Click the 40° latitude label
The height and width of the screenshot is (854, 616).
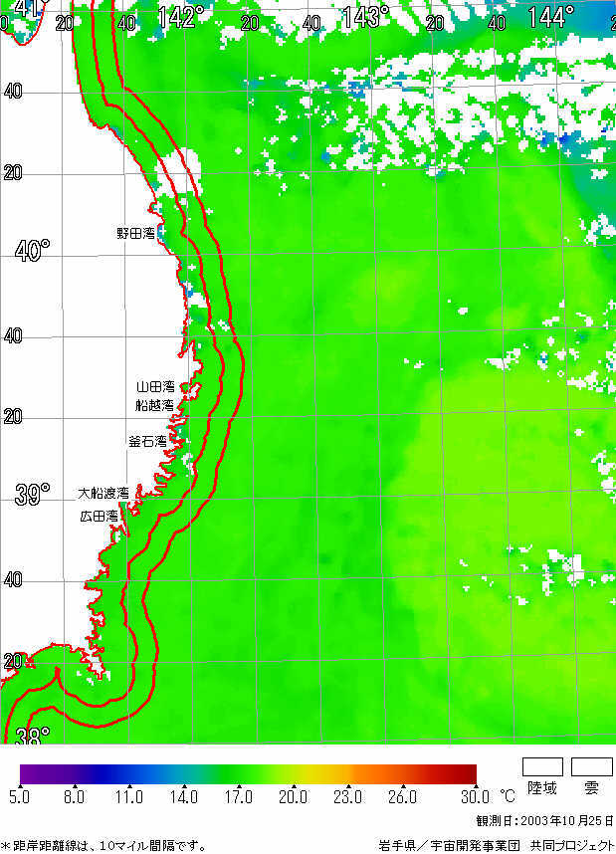tap(32, 251)
